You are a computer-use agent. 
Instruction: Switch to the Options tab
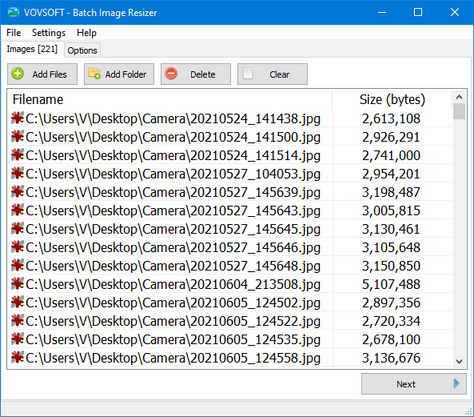point(82,51)
